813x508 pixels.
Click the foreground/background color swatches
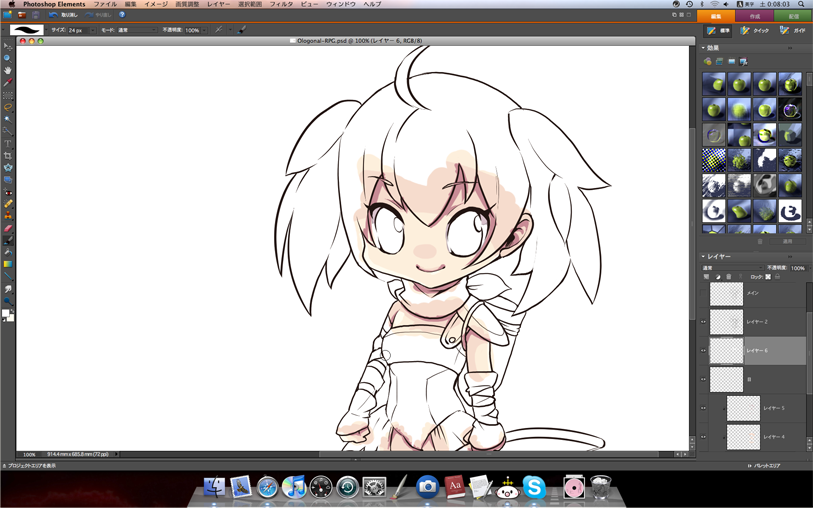pos(8,315)
